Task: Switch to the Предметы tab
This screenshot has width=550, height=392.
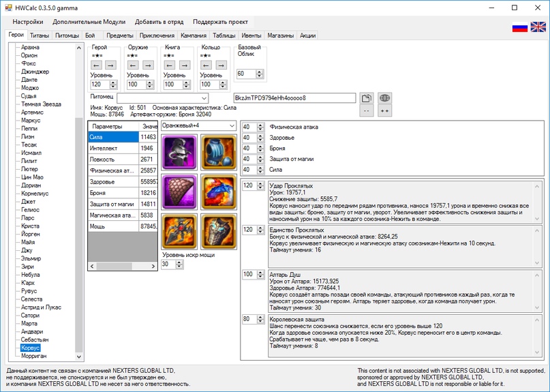Action: click(x=120, y=35)
